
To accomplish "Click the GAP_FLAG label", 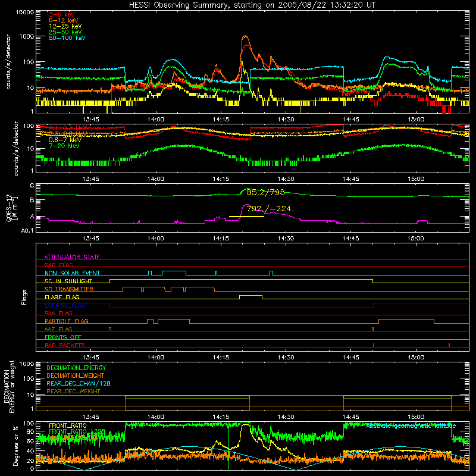I will click(x=58, y=265).
